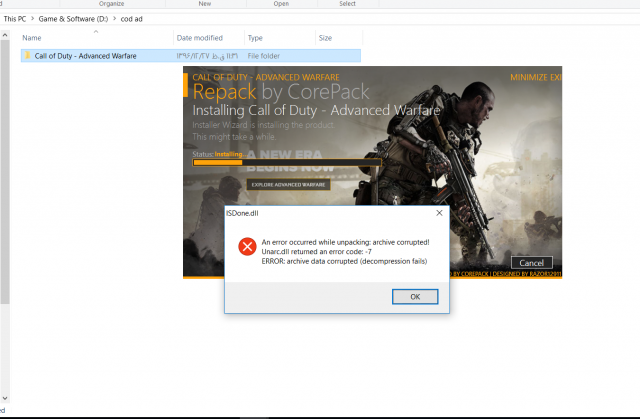Sort the file list by Size column
640x419 pixels.
(325, 38)
